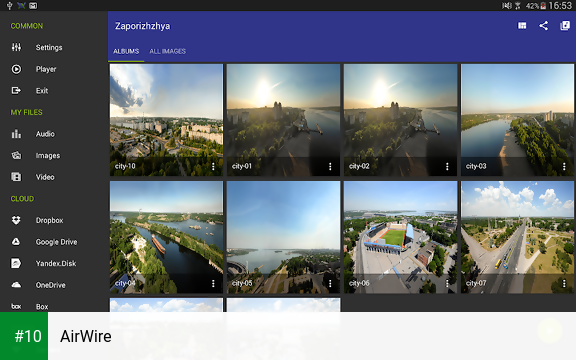The height and width of the screenshot is (360, 576).
Task: Switch to the ALL IMAGES tab
Action: 168,51
